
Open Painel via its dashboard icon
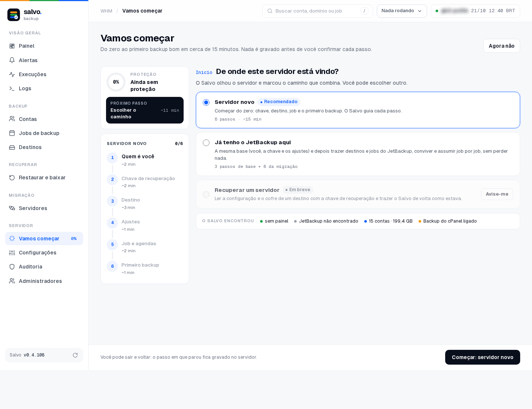pyautogui.click(x=12, y=46)
